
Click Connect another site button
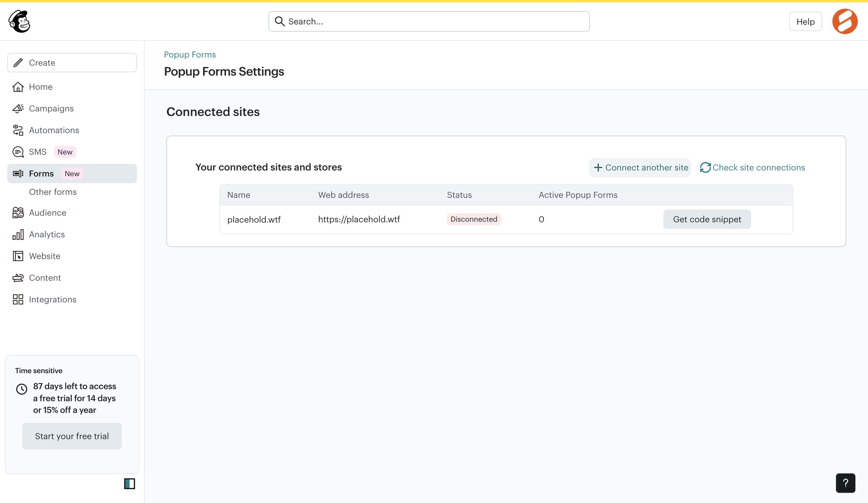coord(640,167)
